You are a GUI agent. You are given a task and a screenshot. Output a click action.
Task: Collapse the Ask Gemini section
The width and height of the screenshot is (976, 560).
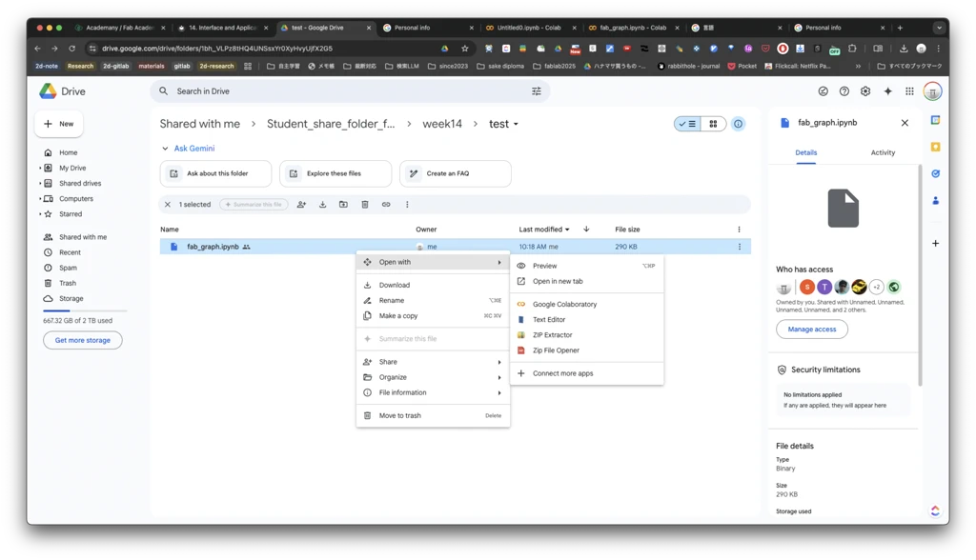[x=165, y=148]
